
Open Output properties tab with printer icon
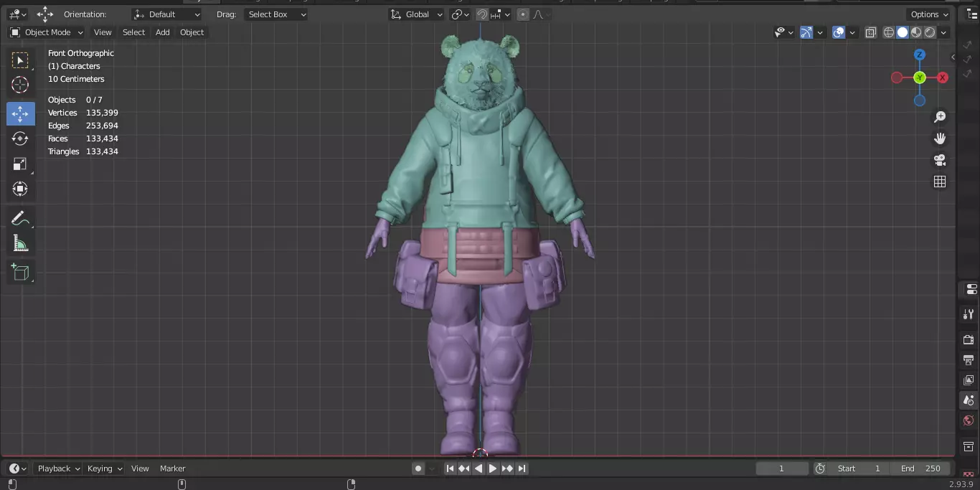pyautogui.click(x=969, y=359)
